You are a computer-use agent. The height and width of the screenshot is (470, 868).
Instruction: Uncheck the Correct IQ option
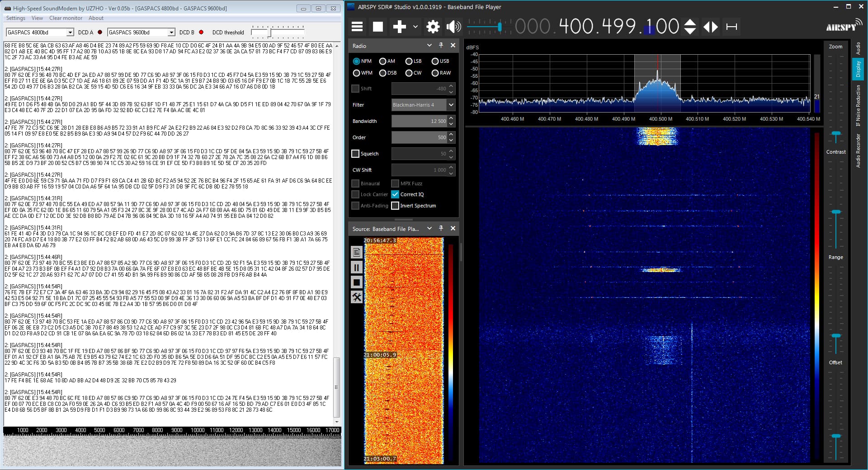395,194
